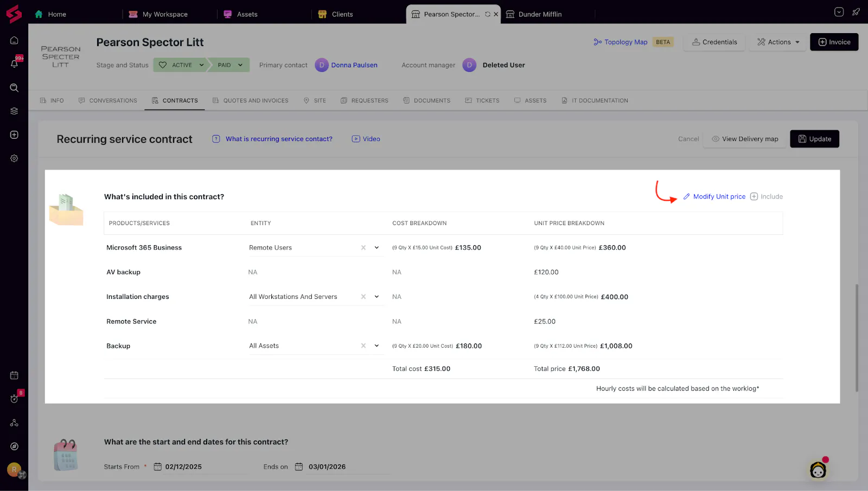This screenshot has height=491, width=868.
Task: Clear the All Assets entity selection
Action: (x=363, y=346)
